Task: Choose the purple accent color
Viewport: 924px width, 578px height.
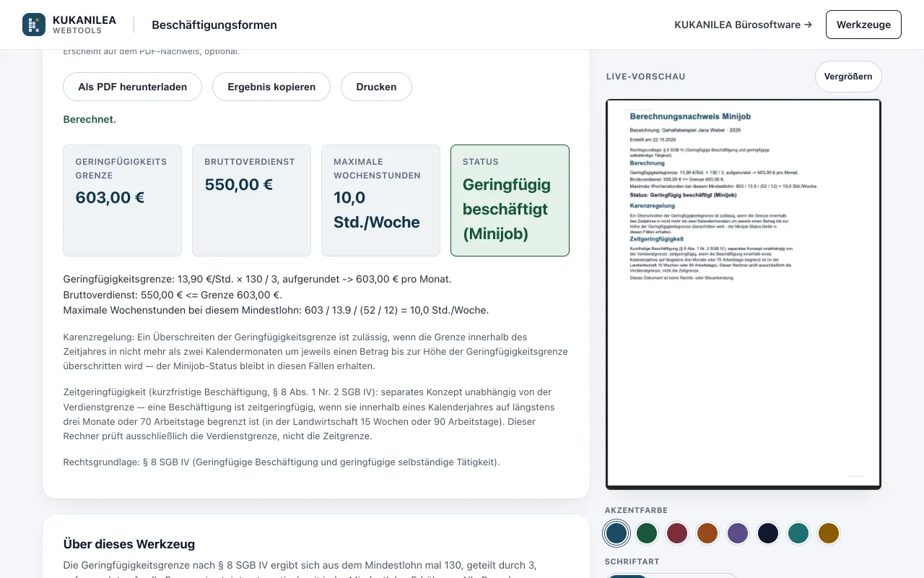Action: 738,533
